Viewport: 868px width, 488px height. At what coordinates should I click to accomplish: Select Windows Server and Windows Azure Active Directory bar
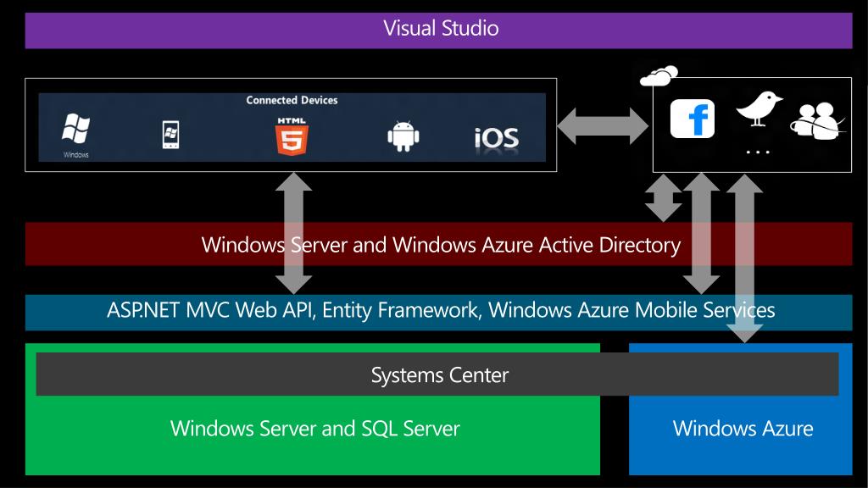(x=438, y=244)
